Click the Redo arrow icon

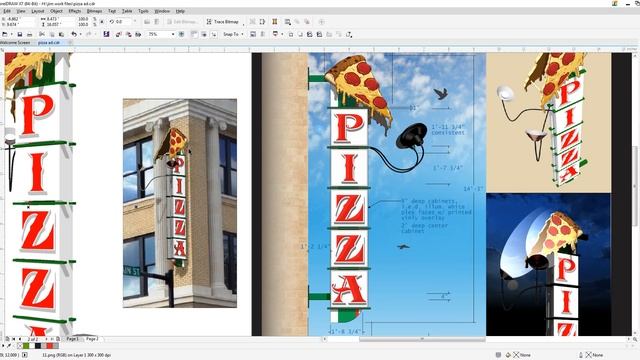coord(88,34)
